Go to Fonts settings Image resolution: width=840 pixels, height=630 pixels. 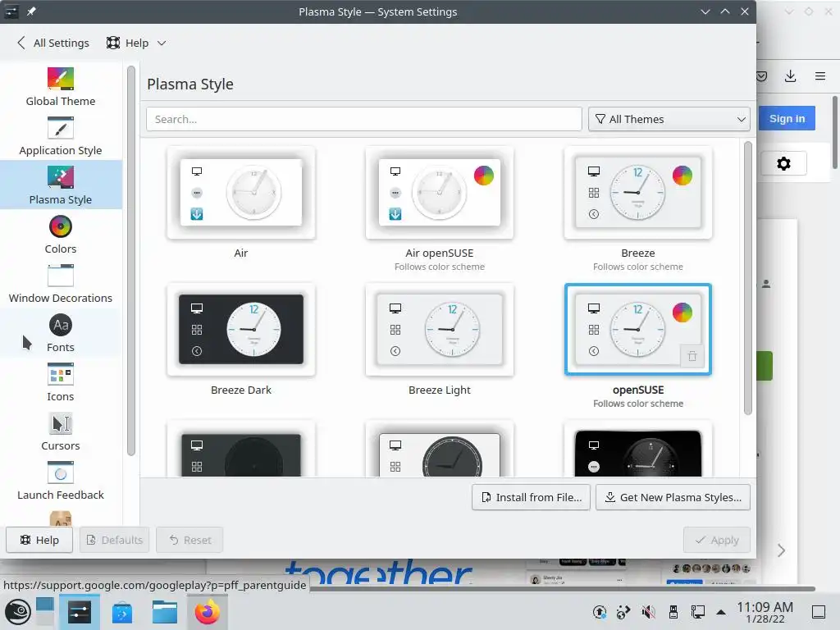61,333
